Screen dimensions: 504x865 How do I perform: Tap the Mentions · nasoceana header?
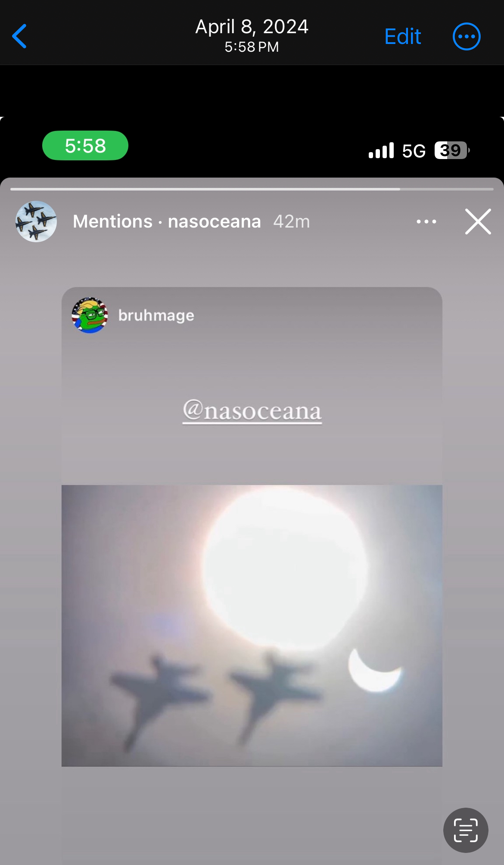tap(167, 222)
